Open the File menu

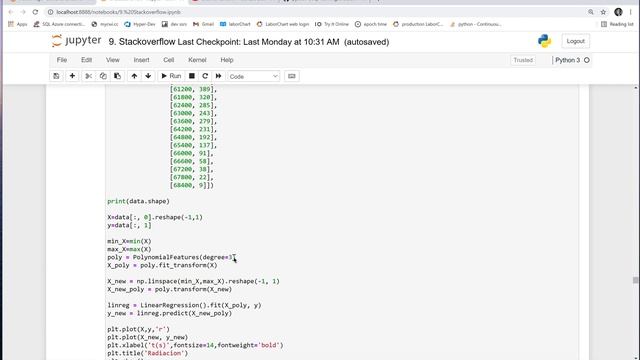[x=62, y=60]
